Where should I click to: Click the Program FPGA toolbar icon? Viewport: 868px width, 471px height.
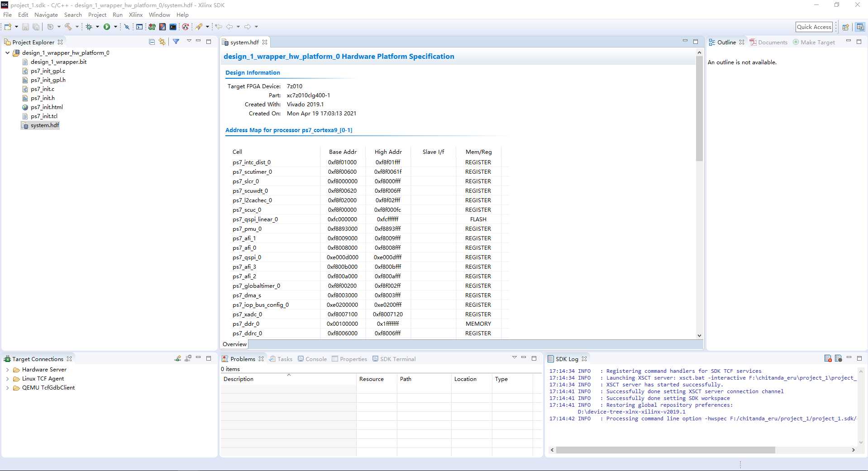tap(152, 27)
